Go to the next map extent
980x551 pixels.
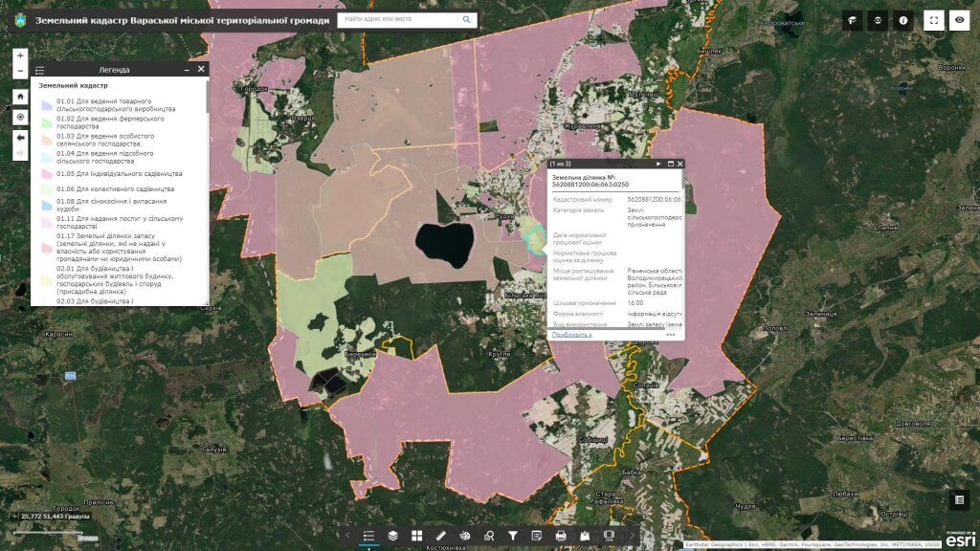tap(20, 153)
